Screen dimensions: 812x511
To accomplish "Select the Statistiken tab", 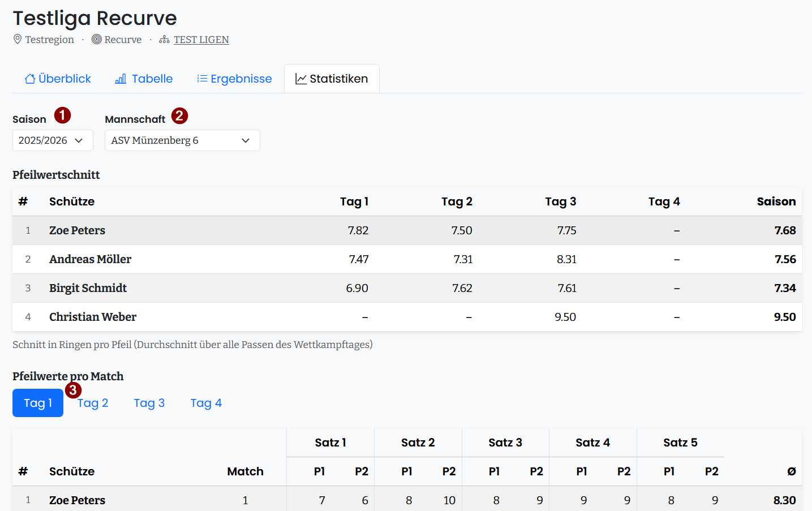I will pos(332,79).
